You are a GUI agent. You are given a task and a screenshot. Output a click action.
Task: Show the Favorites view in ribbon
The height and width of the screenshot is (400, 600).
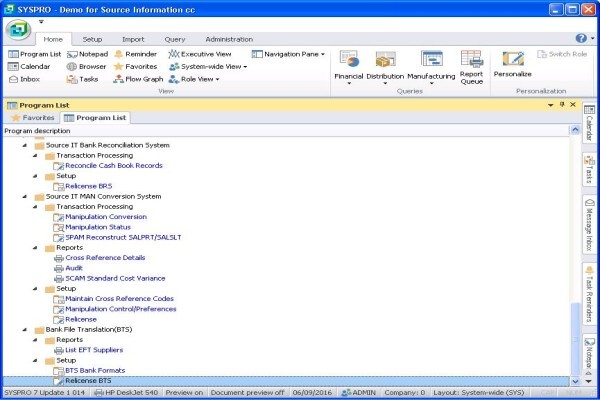[x=135, y=67]
